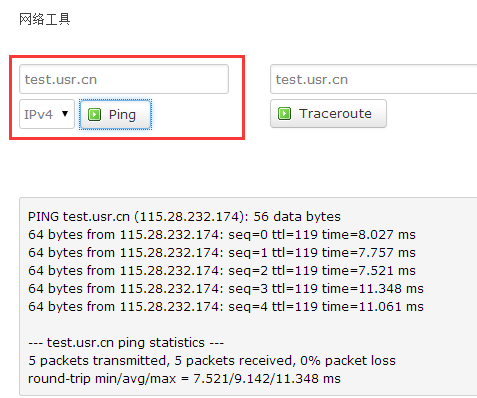Image resolution: width=477 pixels, height=398 pixels.
Task: Select the seq=3 time=11.348 ms result line
Action: pos(226,289)
